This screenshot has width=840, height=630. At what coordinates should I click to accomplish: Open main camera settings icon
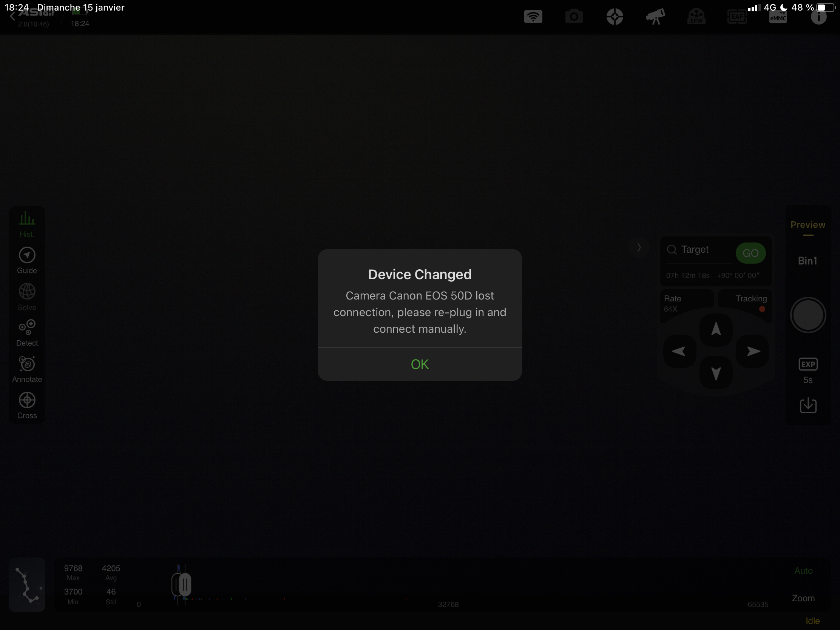click(573, 17)
